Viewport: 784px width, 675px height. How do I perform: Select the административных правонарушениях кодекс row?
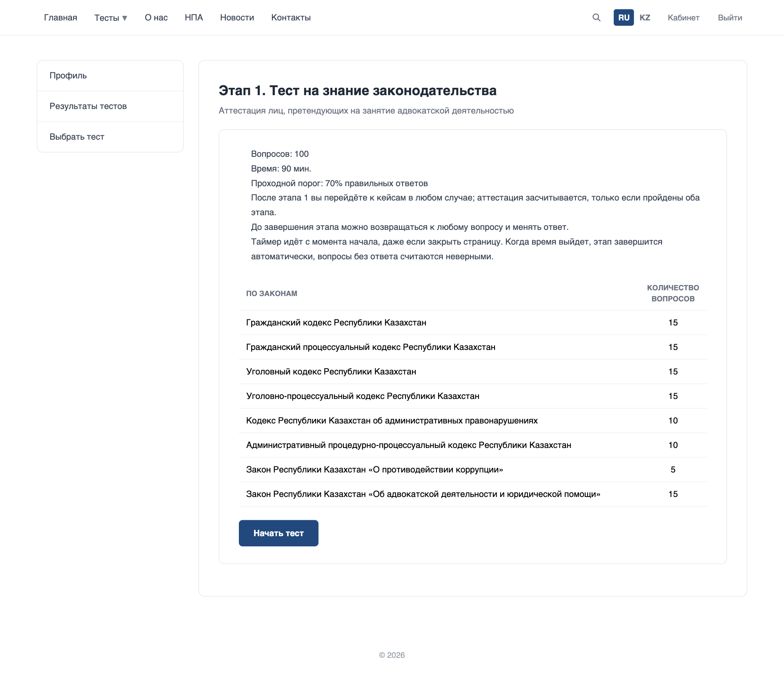(473, 421)
